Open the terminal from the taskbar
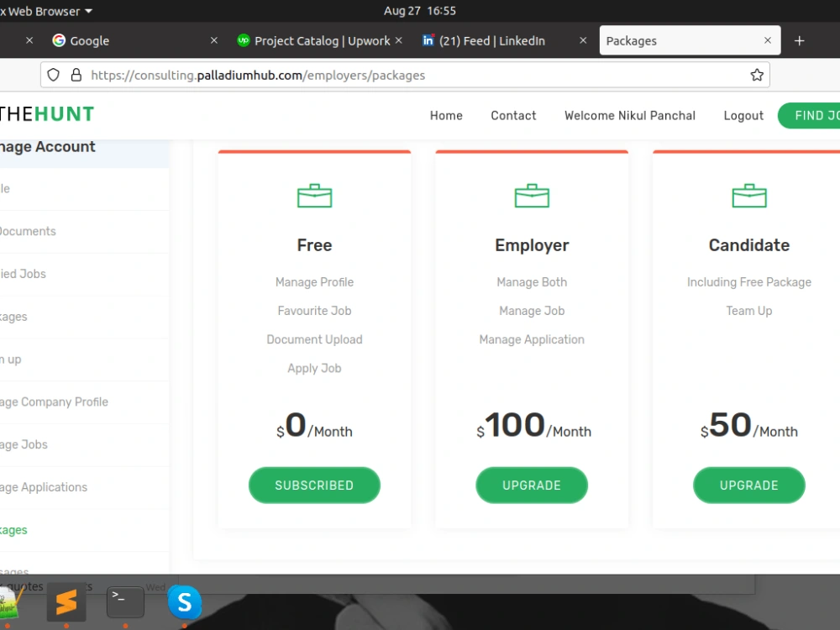The height and width of the screenshot is (630, 840). tap(124, 601)
